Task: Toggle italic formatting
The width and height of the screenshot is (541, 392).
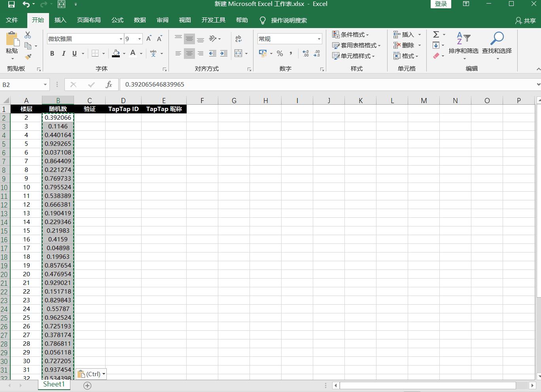Action: 63,53
